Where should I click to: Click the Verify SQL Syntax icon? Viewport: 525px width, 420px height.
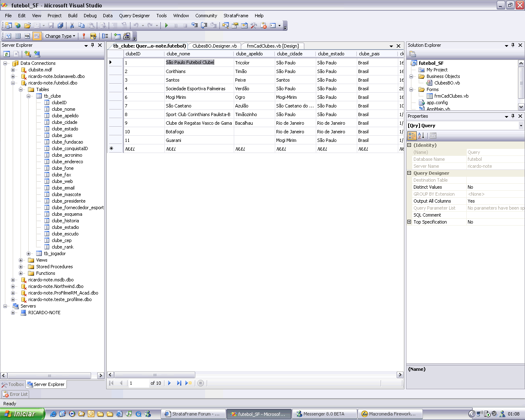[93, 36]
